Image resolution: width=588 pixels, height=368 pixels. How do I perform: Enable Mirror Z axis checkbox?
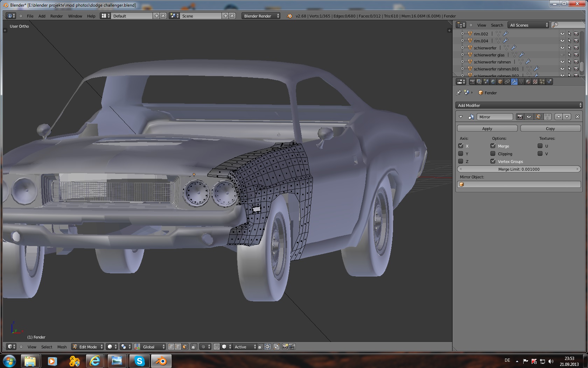pos(461,161)
